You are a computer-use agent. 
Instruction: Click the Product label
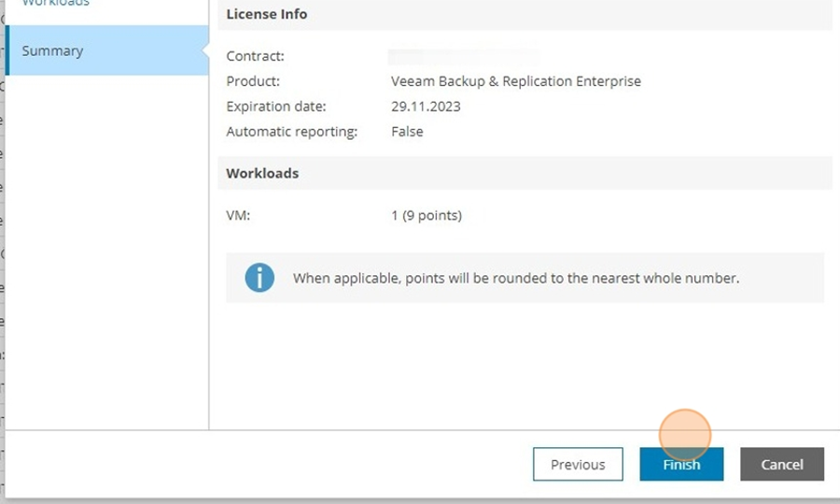tap(253, 81)
